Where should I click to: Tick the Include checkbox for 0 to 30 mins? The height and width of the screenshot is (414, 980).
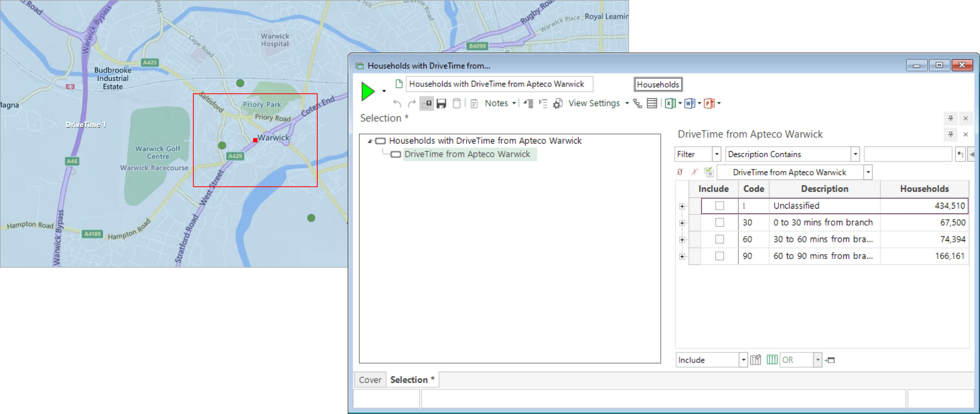[x=720, y=222]
